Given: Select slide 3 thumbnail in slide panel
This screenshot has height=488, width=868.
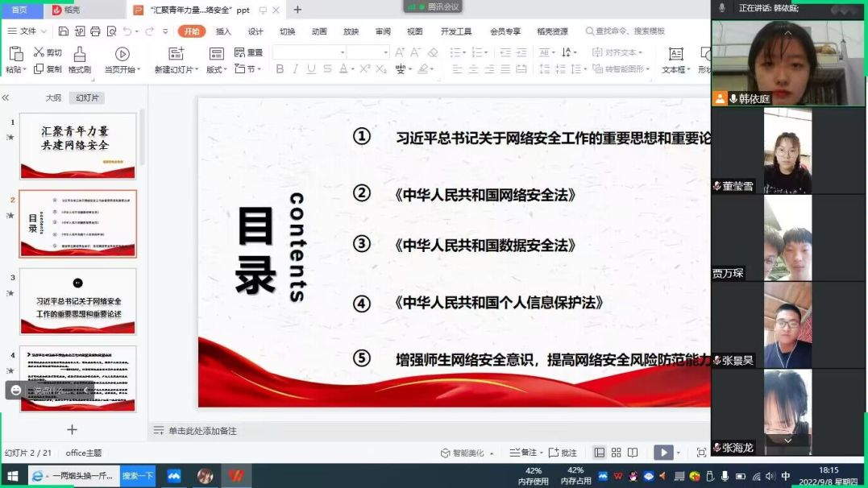Looking at the screenshot, I should [78, 301].
